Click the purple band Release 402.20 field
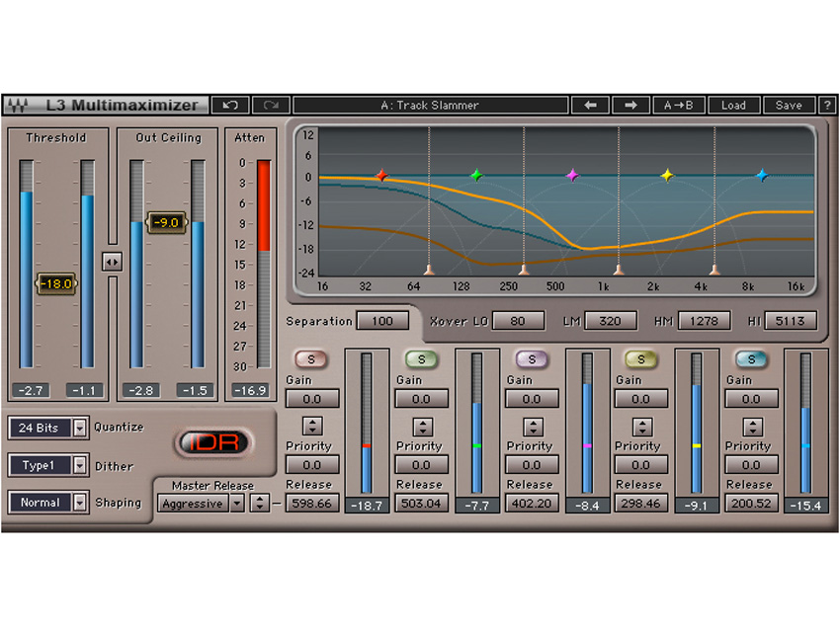This screenshot has height=630, width=840. [532, 504]
